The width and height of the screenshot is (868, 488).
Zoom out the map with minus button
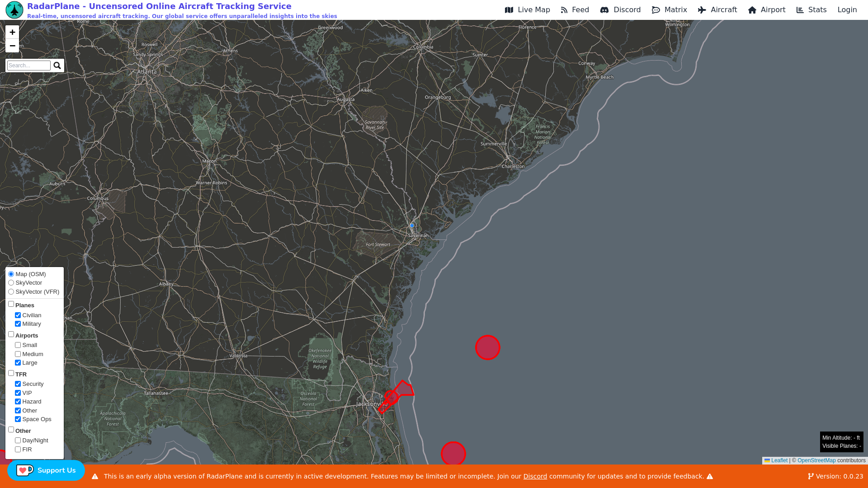coord(12,46)
